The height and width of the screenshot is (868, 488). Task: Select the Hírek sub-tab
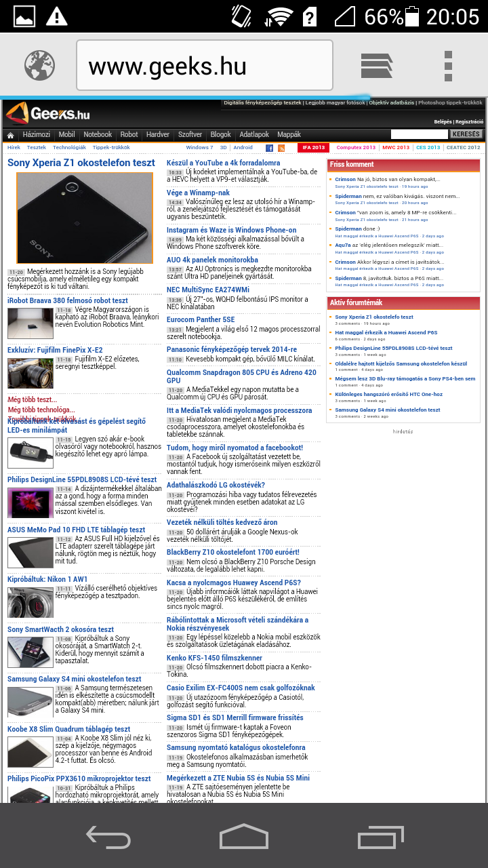coord(14,148)
